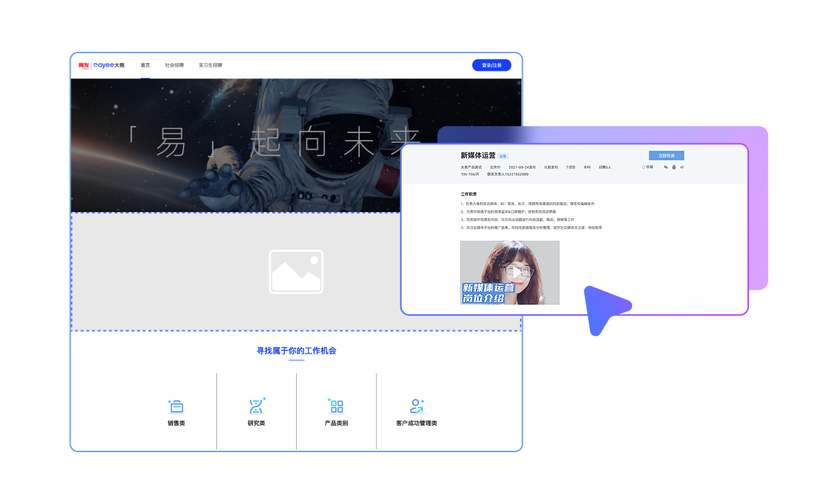Click the 招聘5人 headcount text
The image size is (840, 504).
click(605, 167)
